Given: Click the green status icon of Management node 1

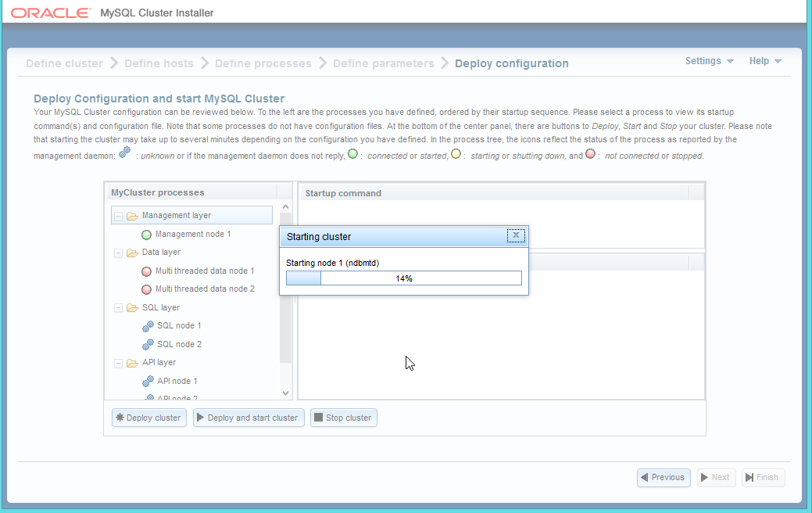Looking at the screenshot, I should 147,235.
